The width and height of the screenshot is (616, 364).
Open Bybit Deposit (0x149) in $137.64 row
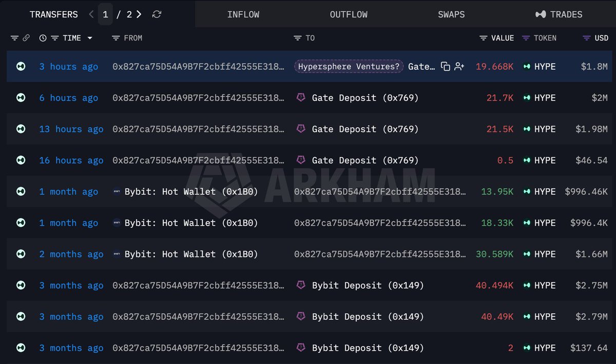click(368, 348)
